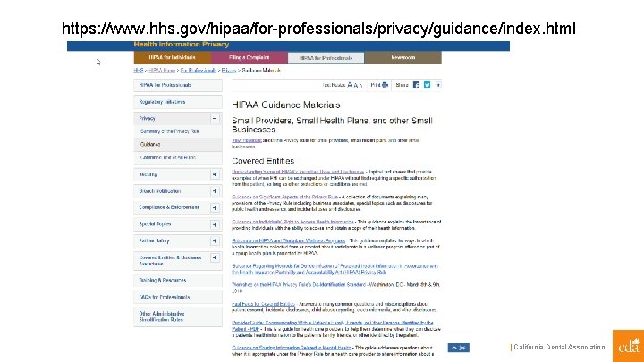Click the HIPAA Guidance Materials heading
644x362 pixels.
click(286, 105)
